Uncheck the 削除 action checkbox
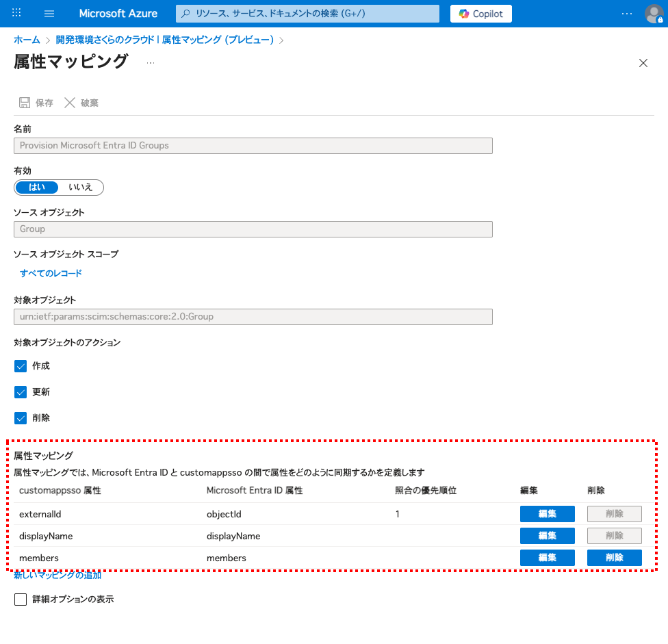The height and width of the screenshot is (644, 668). click(21, 418)
